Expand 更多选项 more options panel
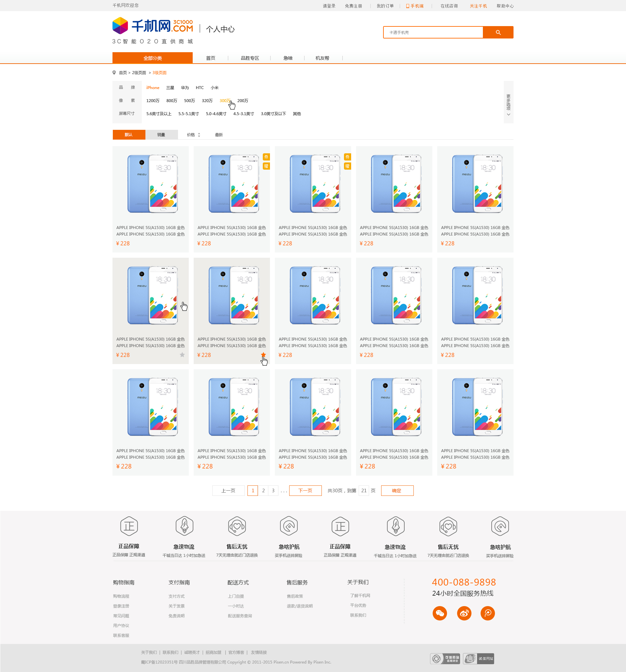The height and width of the screenshot is (672, 626). 508,102
